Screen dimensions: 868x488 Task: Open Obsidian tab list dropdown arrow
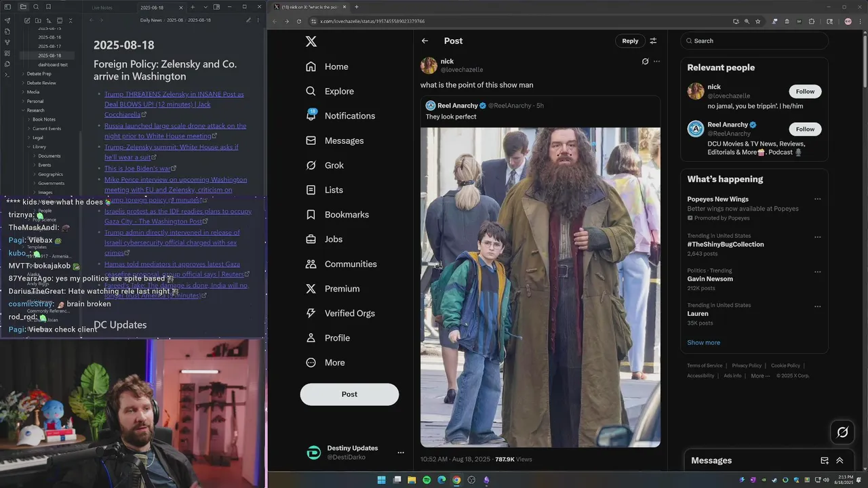tap(205, 7)
